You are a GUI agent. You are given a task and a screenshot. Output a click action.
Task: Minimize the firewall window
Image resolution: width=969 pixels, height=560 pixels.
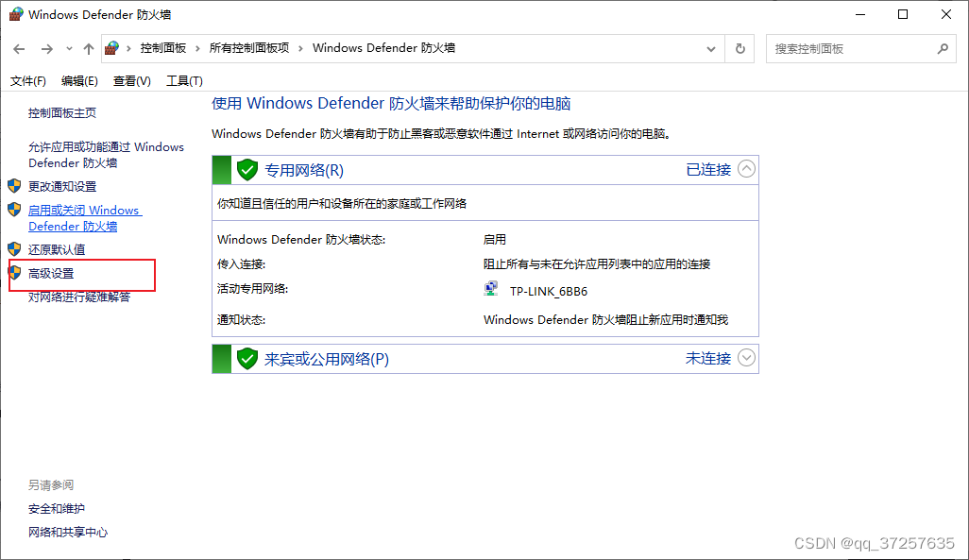click(x=860, y=14)
